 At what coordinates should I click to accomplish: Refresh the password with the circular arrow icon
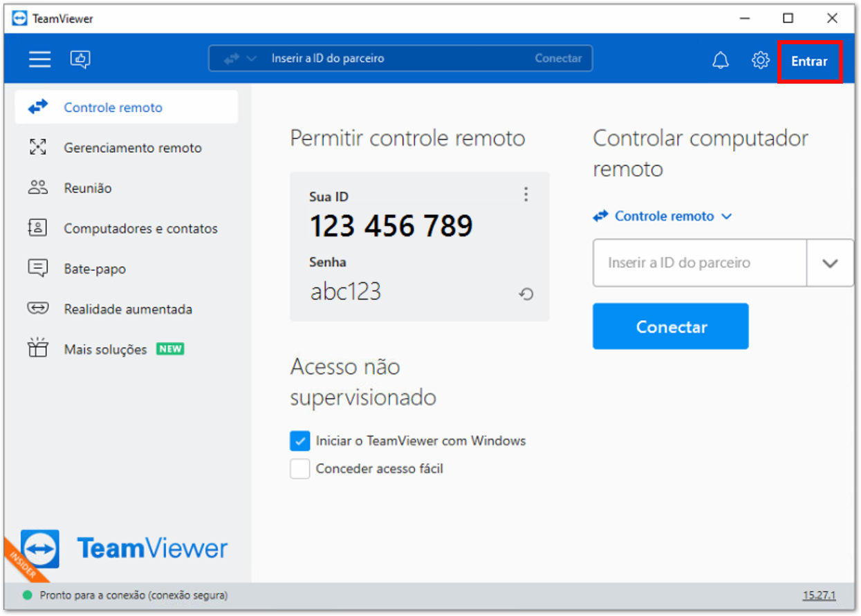pos(526,295)
